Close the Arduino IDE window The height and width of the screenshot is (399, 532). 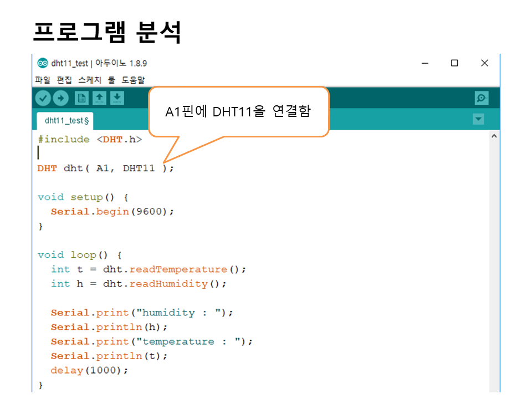click(x=484, y=63)
